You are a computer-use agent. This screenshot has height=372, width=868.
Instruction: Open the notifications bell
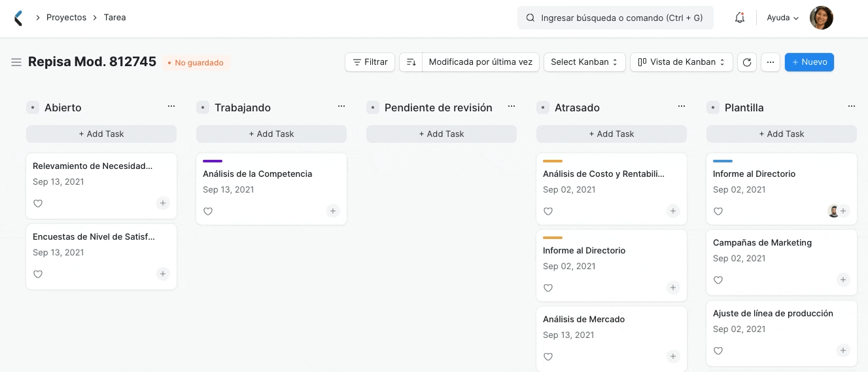740,18
